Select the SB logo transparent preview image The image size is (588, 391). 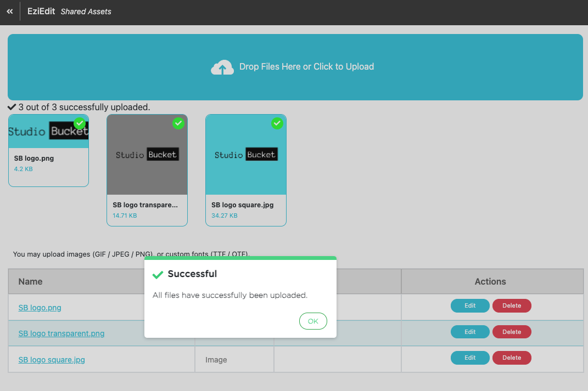tap(147, 155)
